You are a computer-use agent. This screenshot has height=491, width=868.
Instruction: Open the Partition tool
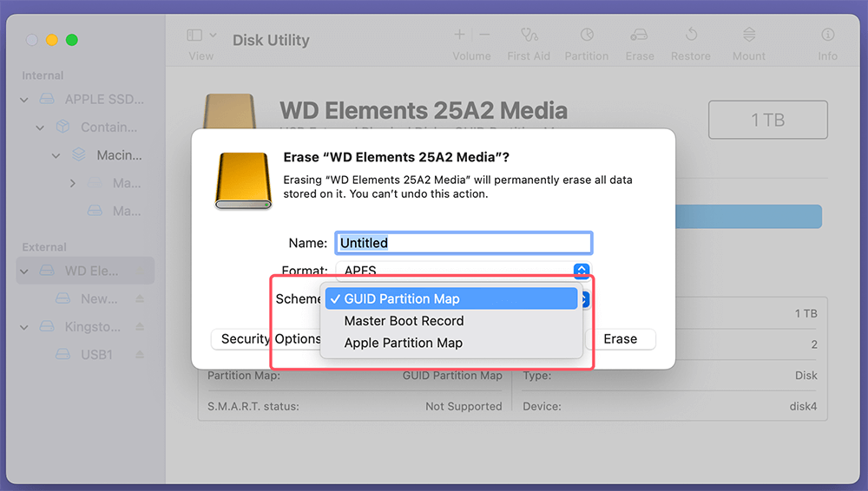(x=587, y=35)
